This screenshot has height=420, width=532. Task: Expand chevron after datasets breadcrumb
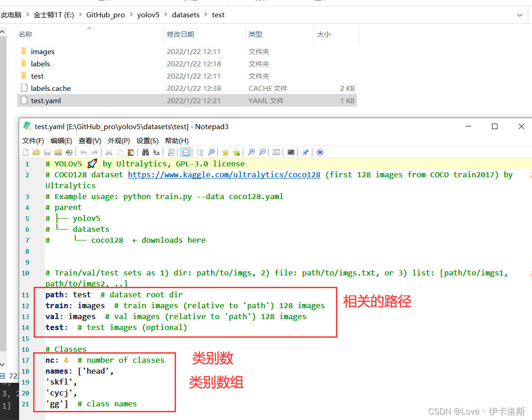(206, 15)
